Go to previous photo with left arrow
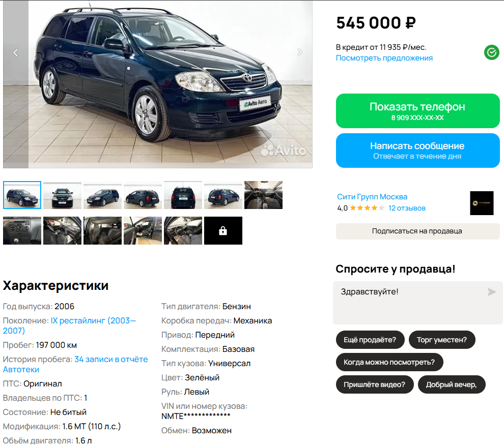The image size is (504, 447). coord(15,52)
